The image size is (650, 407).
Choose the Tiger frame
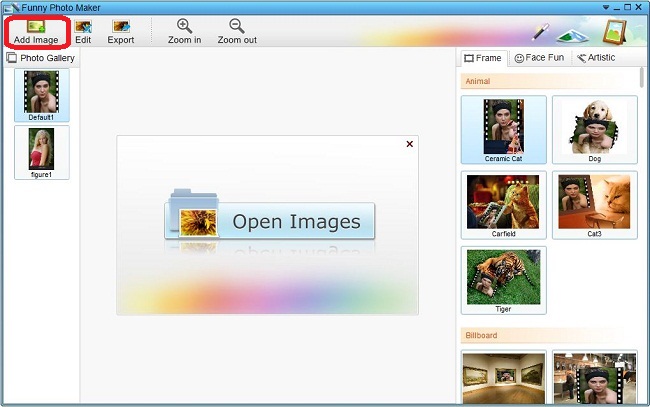[x=503, y=280]
